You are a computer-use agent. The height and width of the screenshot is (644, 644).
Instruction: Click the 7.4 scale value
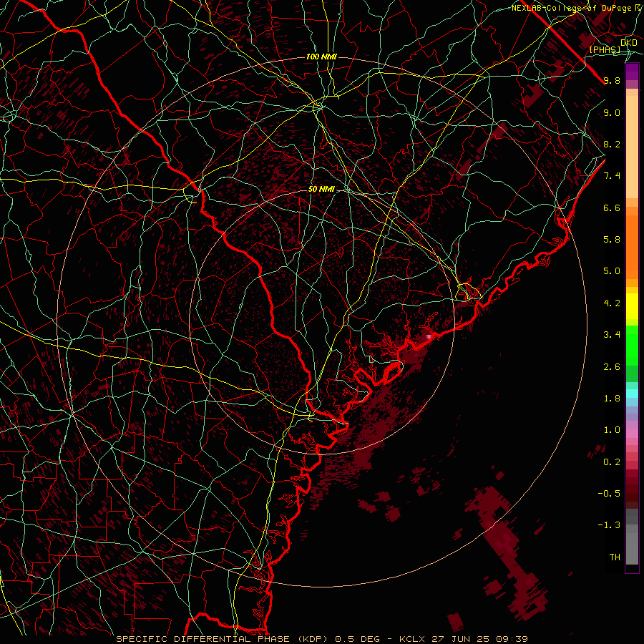tap(612, 176)
